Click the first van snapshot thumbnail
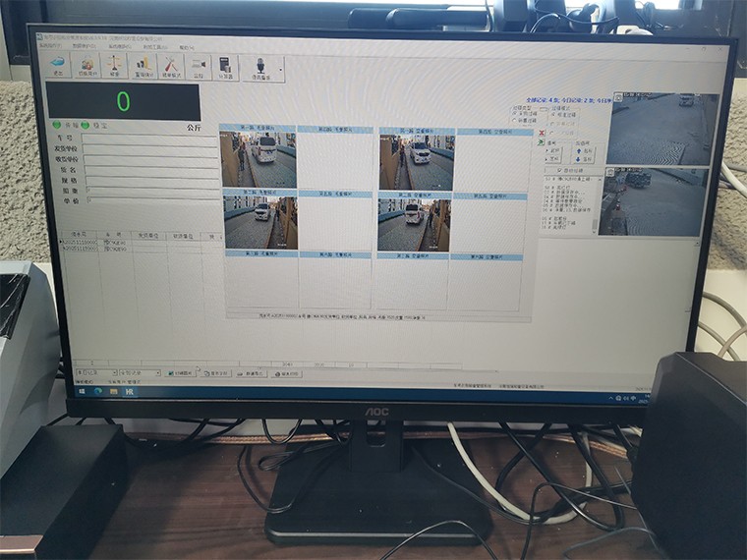This screenshot has width=747, height=560. pyautogui.click(x=259, y=159)
